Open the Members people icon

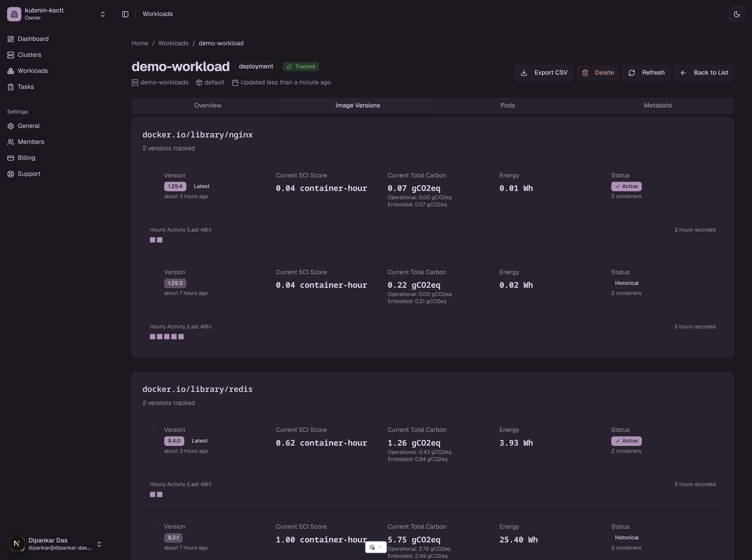(10, 142)
